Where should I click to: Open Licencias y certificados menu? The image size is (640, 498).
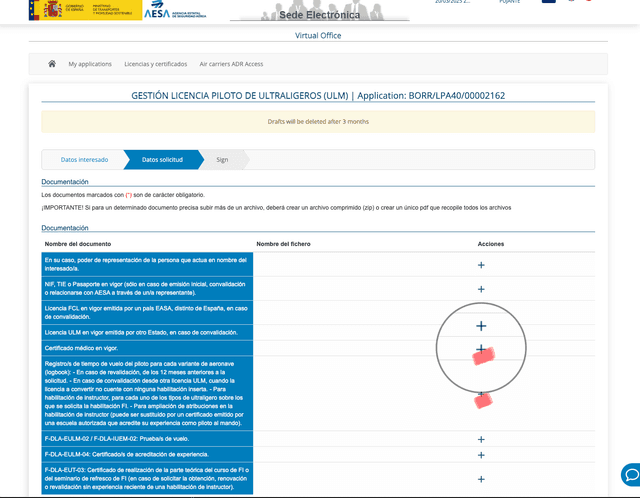[x=156, y=64]
